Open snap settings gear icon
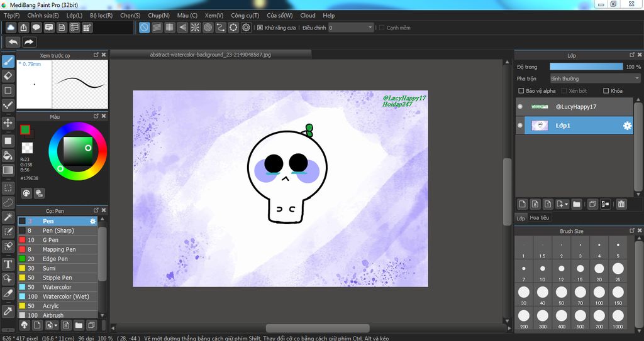This screenshot has width=644, height=341. (246, 28)
